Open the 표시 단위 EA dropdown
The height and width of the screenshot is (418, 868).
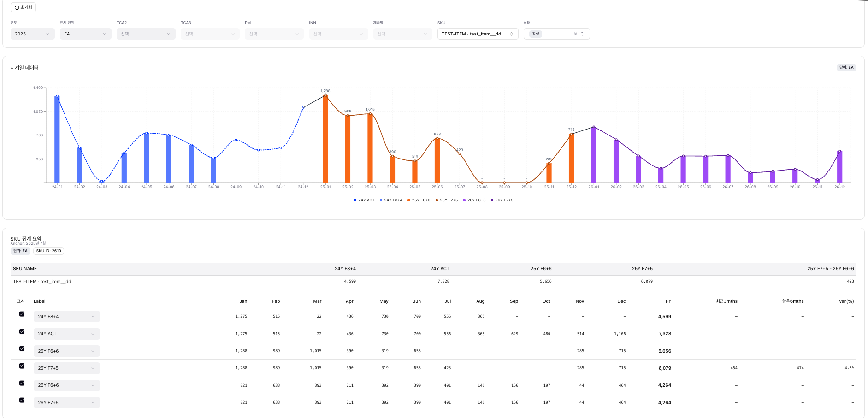pyautogui.click(x=85, y=34)
